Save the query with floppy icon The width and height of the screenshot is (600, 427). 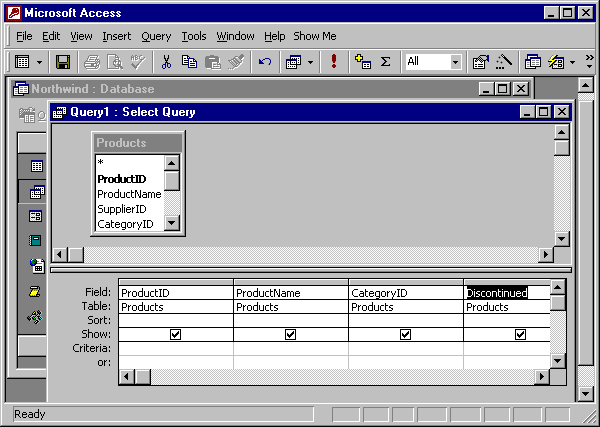click(63, 62)
